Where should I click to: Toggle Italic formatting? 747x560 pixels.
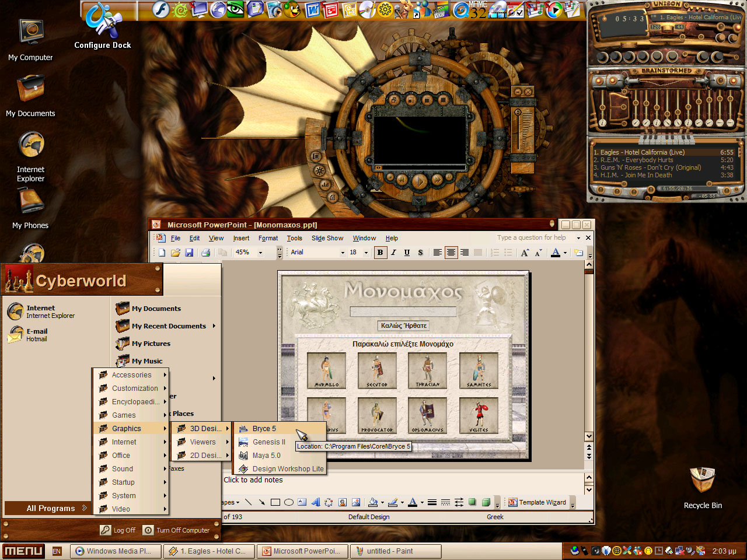(393, 253)
